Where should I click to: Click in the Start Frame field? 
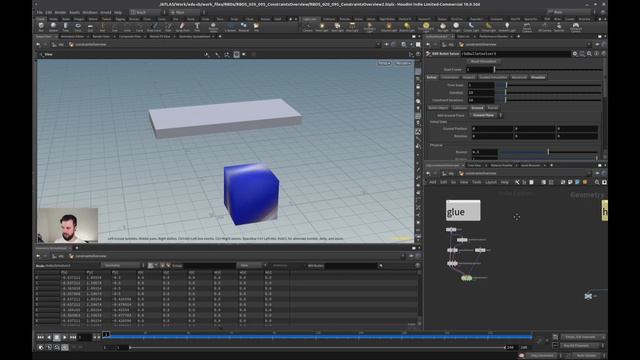pyautogui.click(x=479, y=70)
